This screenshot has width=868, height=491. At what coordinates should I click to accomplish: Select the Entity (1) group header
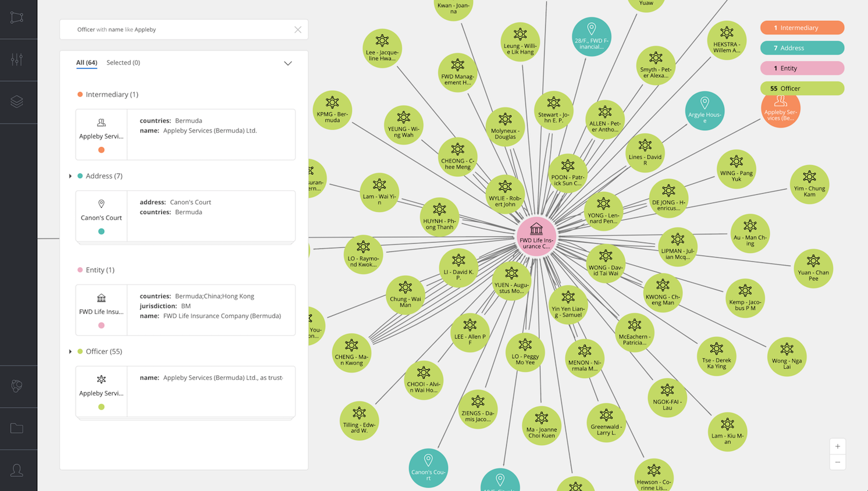[x=96, y=270]
